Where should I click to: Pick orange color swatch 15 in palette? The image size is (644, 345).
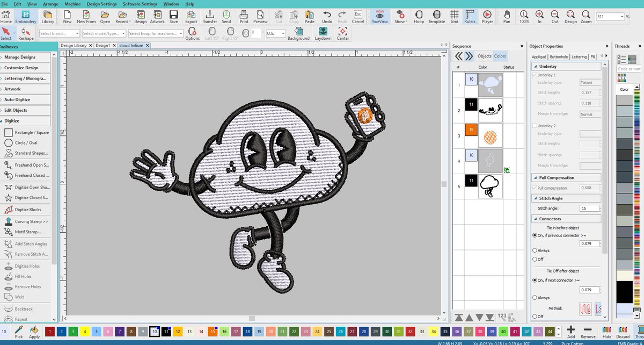click(x=213, y=332)
